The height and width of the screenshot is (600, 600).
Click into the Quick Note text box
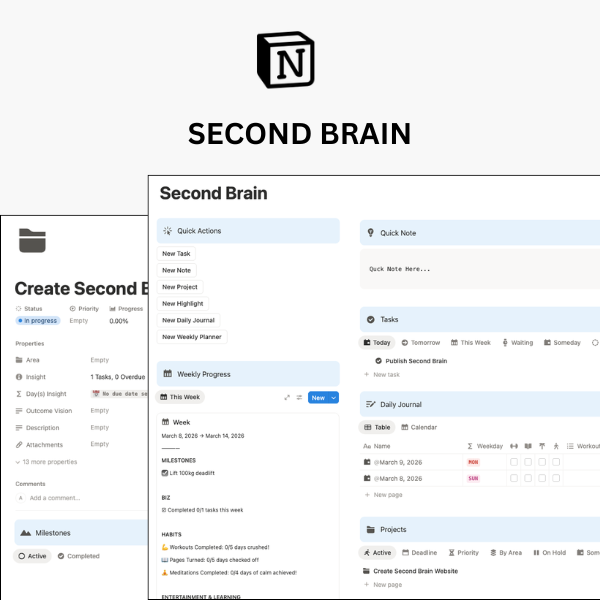[480, 269]
